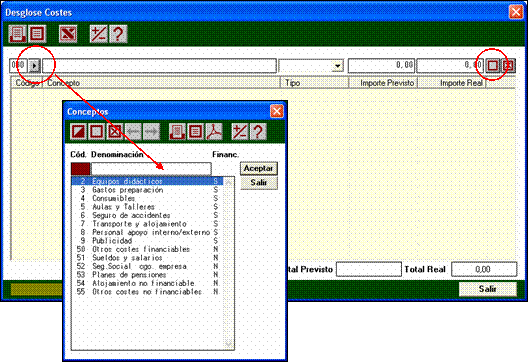528x362 pixels.
Task: Click the Salir button in Conceptos window
Action: coord(259,183)
